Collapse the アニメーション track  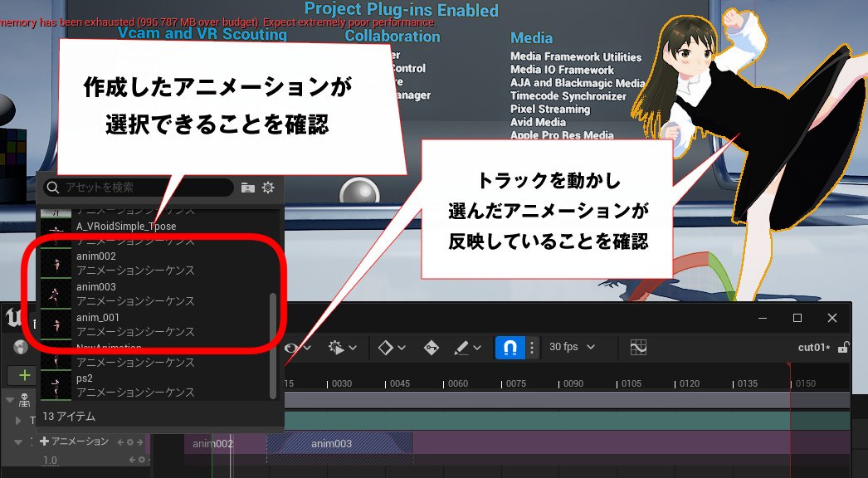click(18, 442)
